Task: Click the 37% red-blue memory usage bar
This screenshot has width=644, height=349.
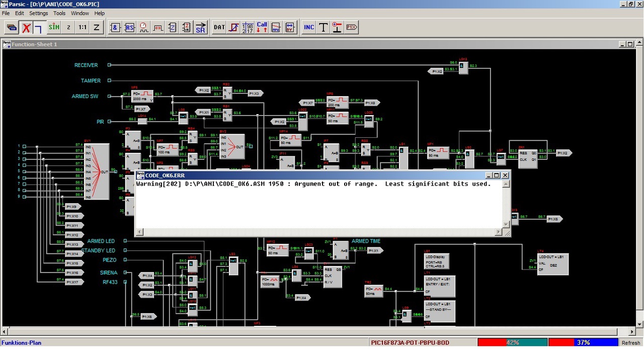Action: pyautogui.click(x=583, y=342)
